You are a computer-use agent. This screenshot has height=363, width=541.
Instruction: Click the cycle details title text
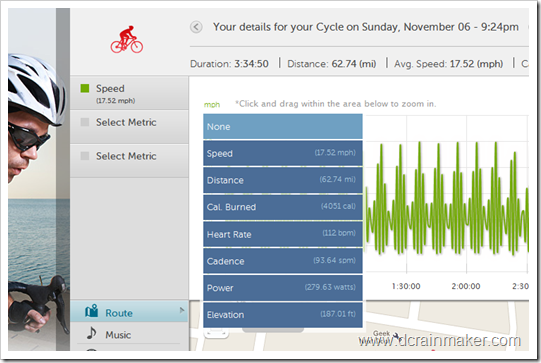coord(366,27)
